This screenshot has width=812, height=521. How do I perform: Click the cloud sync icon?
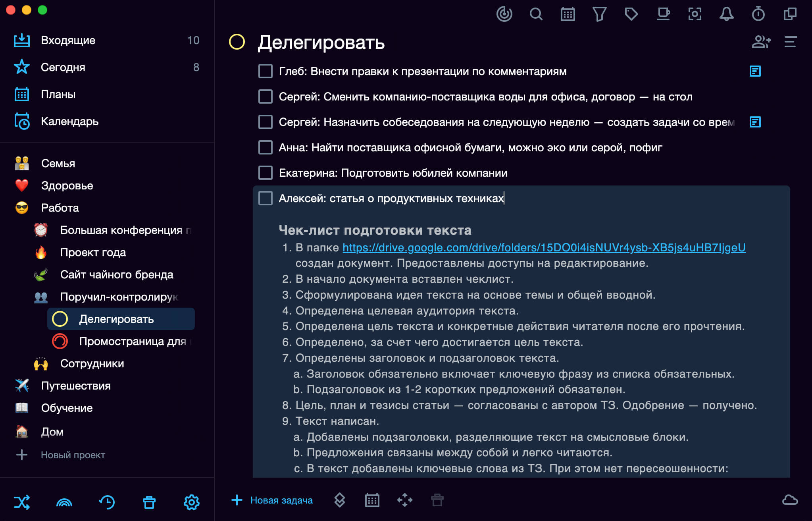[790, 500]
